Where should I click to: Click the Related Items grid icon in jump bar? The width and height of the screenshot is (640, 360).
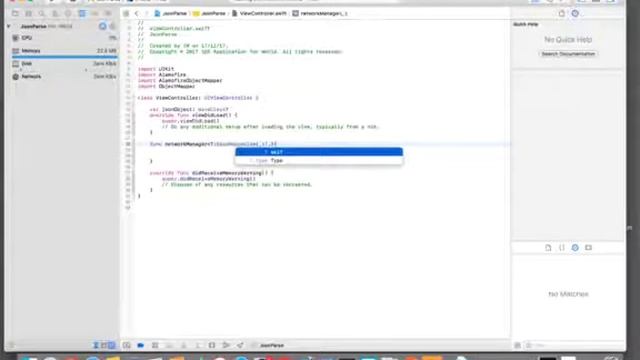point(126,13)
